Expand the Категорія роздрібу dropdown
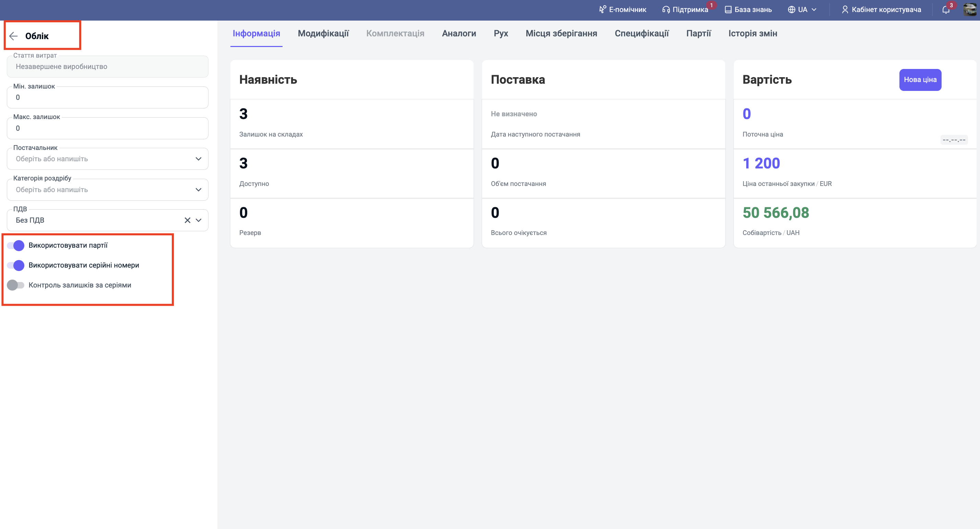Image resolution: width=980 pixels, height=529 pixels. coord(198,189)
